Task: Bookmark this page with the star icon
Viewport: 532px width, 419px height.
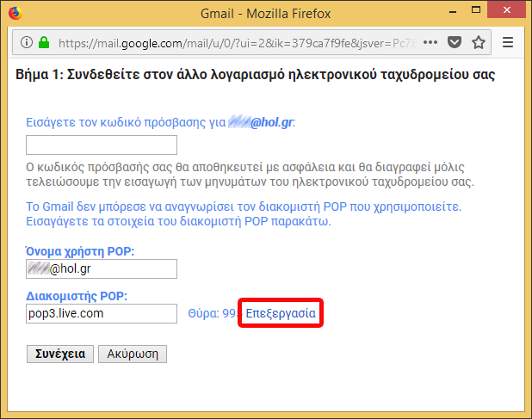Action: tap(479, 42)
